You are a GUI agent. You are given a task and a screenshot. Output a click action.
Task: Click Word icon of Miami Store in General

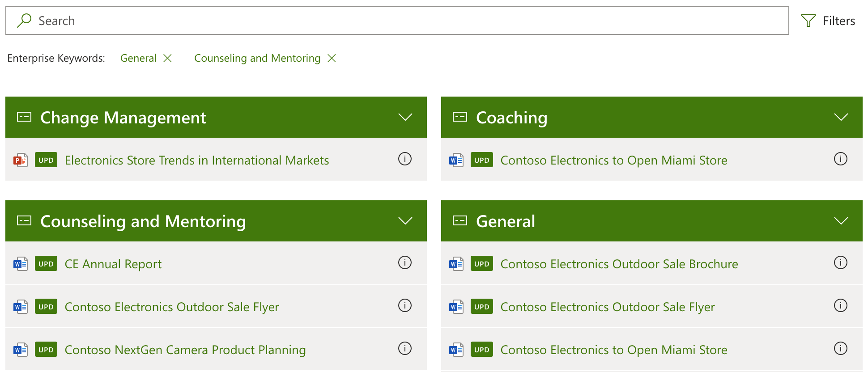456,350
